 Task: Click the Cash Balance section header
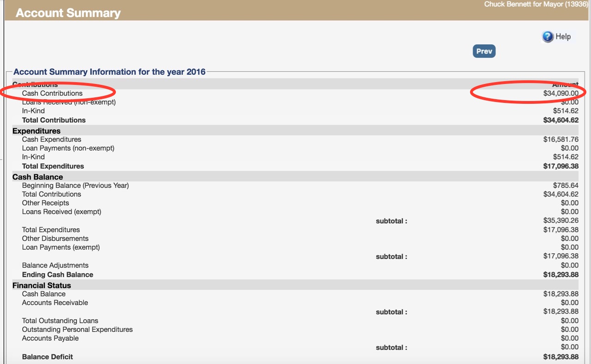click(x=37, y=177)
